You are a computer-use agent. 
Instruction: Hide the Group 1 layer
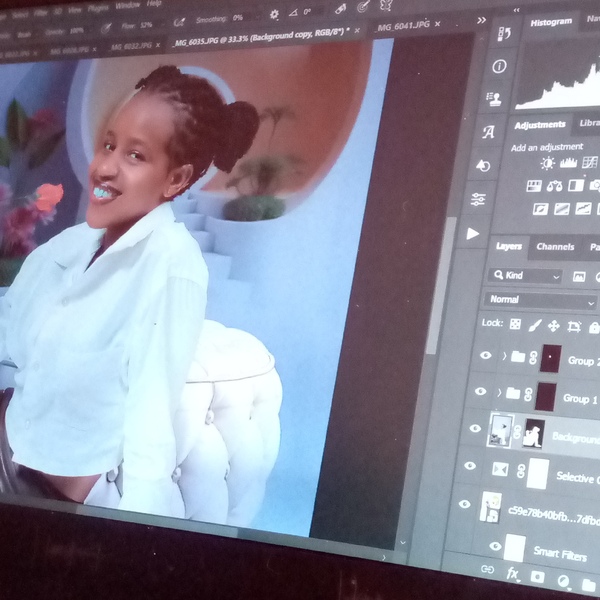[480, 392]
